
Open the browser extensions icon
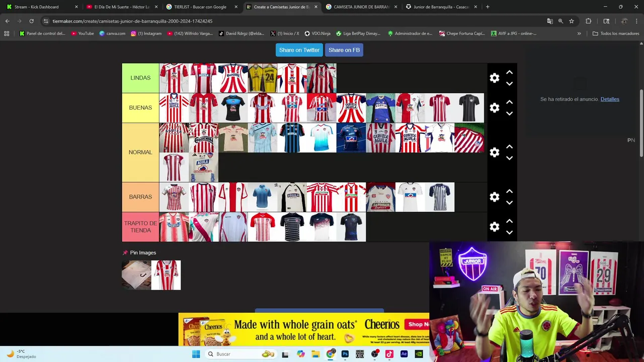(588, 21)
